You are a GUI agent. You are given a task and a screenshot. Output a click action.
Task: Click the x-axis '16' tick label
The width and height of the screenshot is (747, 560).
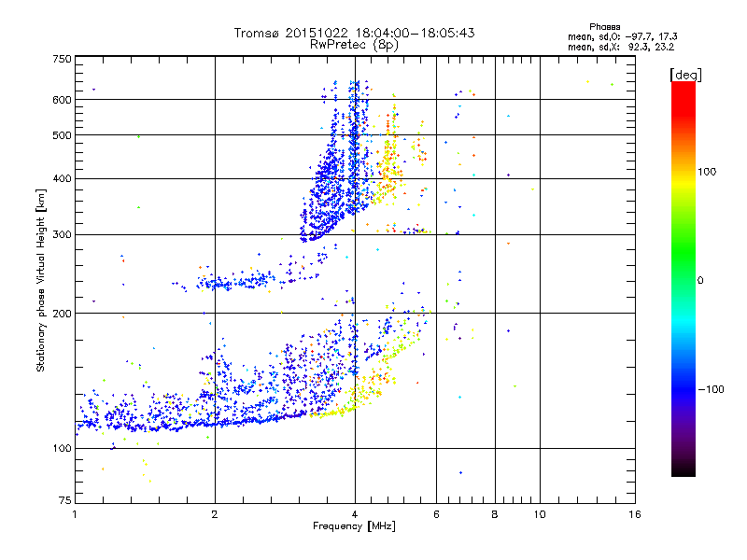635,514
